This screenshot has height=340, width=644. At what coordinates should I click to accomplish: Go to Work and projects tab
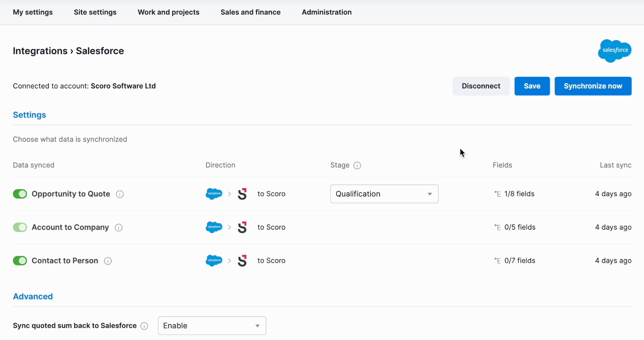point(168,12)
